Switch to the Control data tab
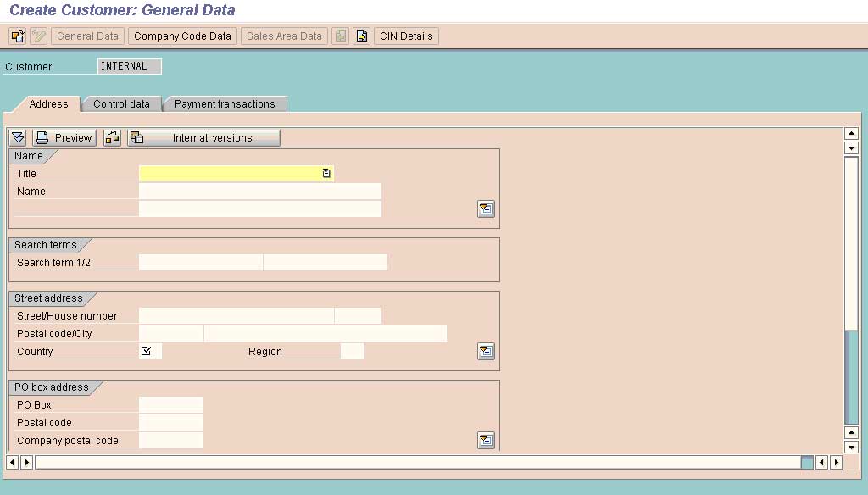This screenshot has height=495, width=868. coord(121,104)
